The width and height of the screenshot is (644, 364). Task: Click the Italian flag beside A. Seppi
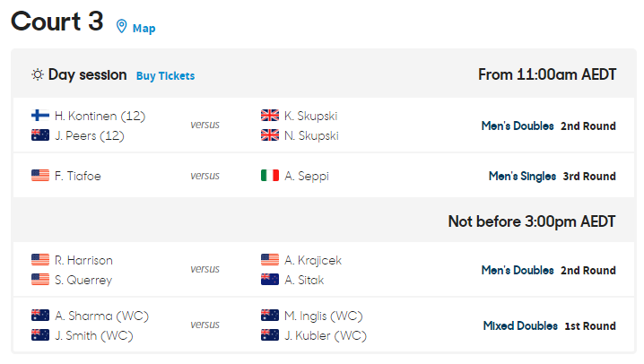tap(270, 176)
